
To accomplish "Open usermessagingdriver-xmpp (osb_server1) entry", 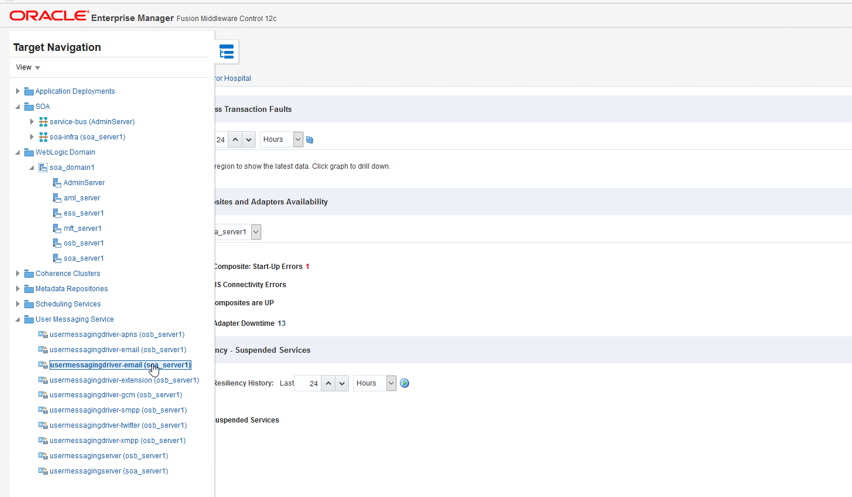I will (117, 441).
